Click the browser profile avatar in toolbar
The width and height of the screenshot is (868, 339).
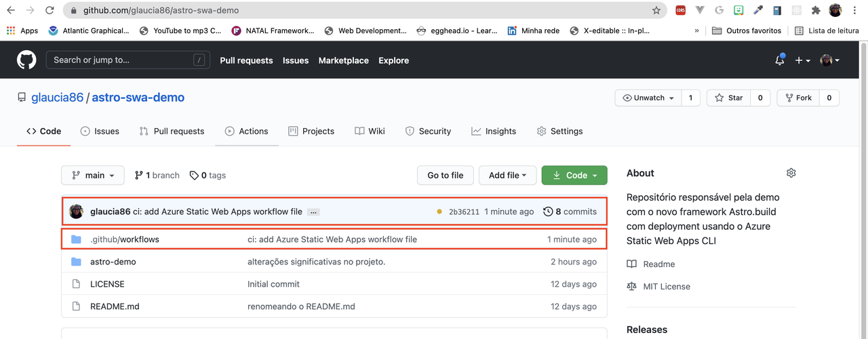pos(835,11)
